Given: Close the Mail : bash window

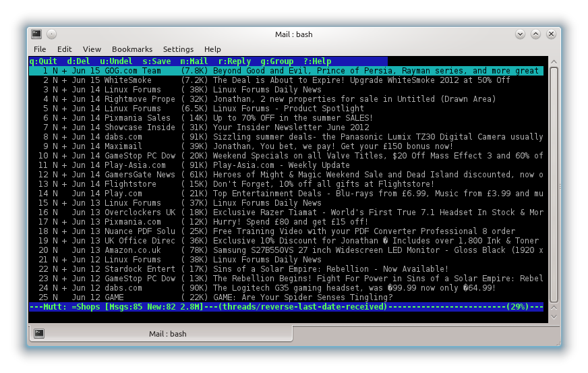Looking at the screenshot, I should pos(551,34).
